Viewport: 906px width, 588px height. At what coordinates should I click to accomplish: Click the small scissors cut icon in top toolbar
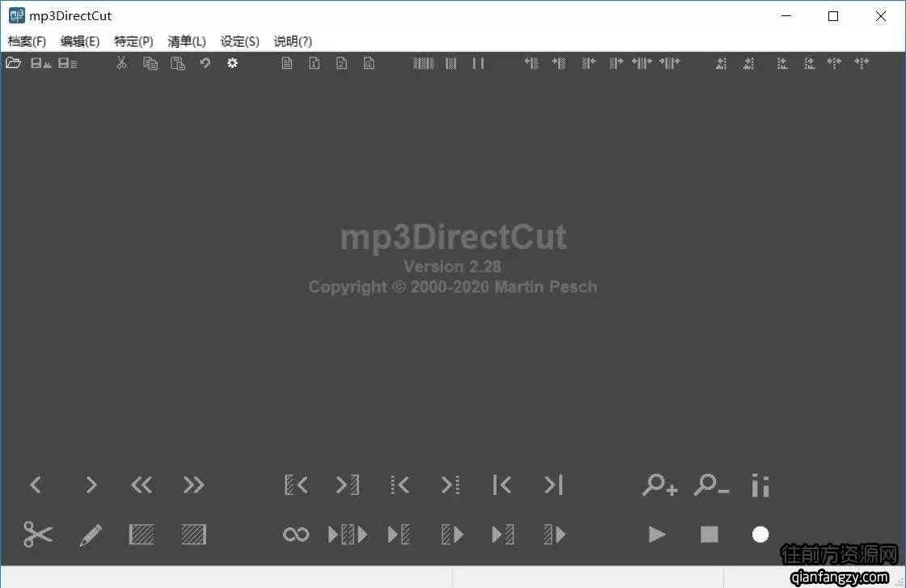click(x=121, y=63)
